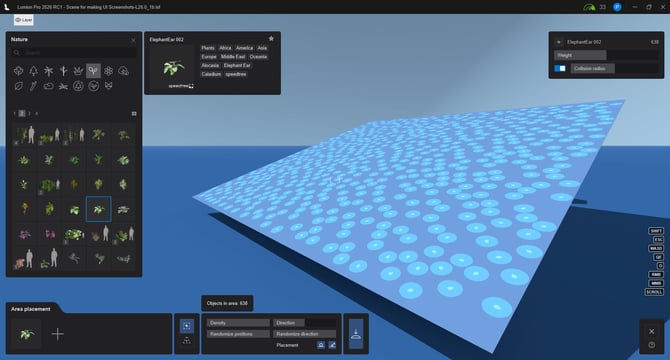Select the cactus category icon

[x=63, y=71]
